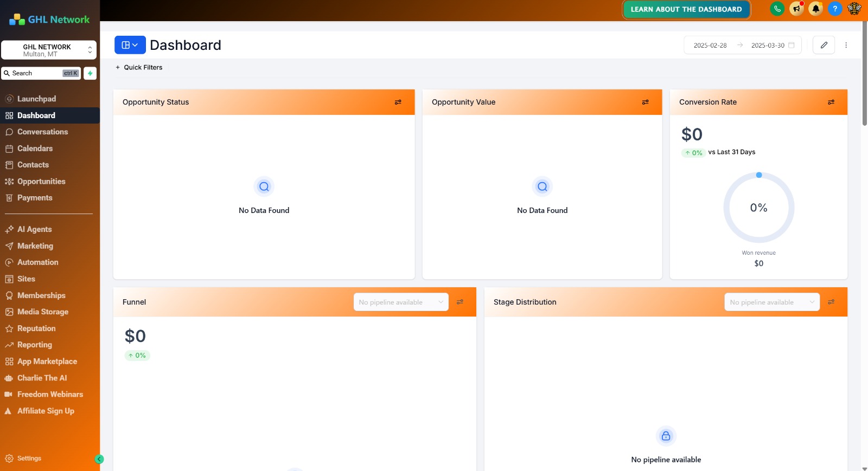
Task: Open Charlie The AI from sidebar
Action: [50, 378]
